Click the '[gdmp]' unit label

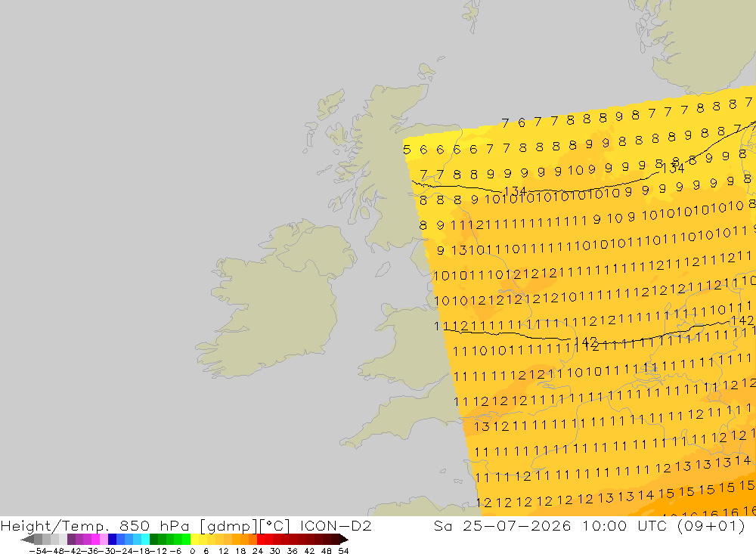(229, 526)
